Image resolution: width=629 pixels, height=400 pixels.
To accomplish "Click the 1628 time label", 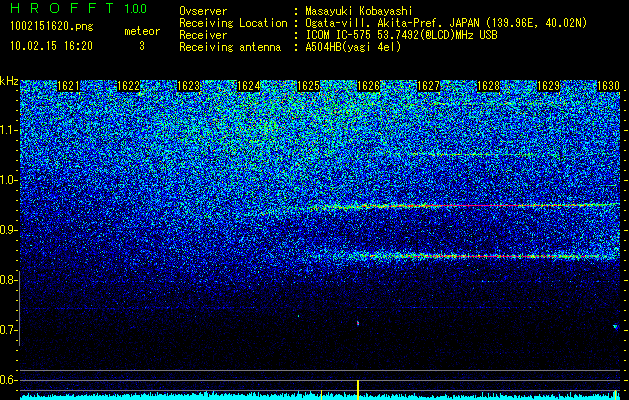I will 489,86.
